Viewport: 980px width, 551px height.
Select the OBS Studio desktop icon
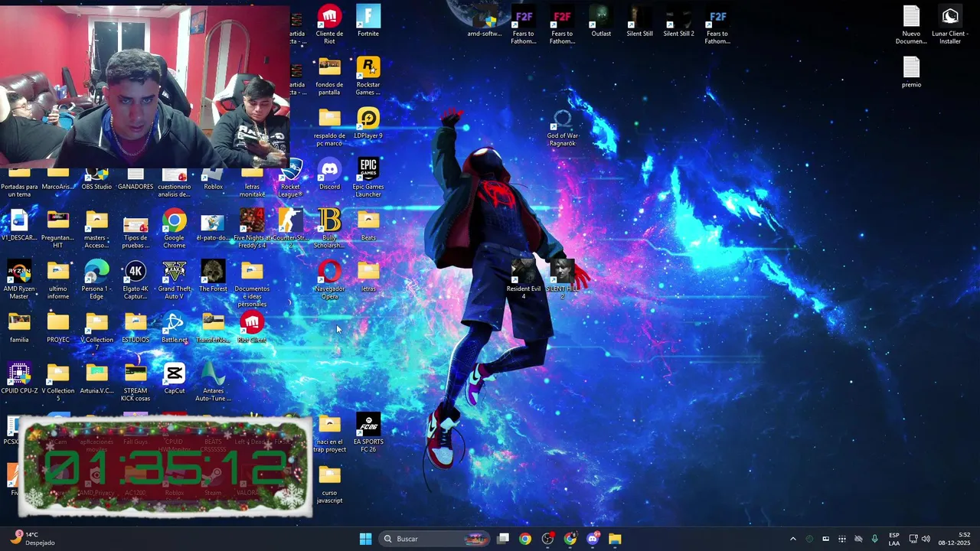pos(96,181)
